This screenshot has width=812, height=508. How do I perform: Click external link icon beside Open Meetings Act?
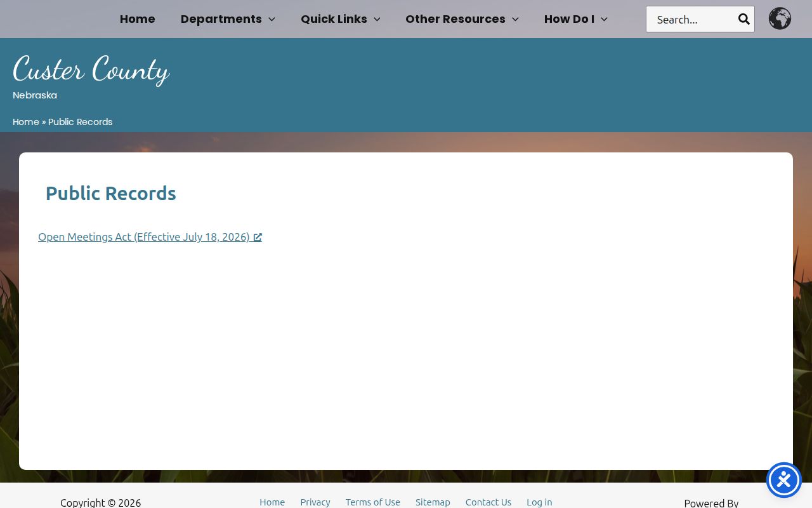tap(258, 237)
